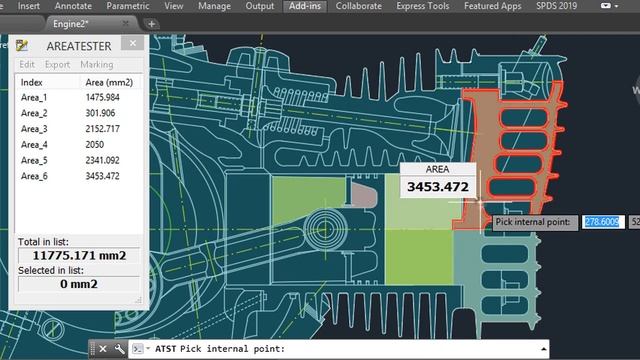
Task: Select the Engine2 drawing tab
Action: (x=71, y=24)
